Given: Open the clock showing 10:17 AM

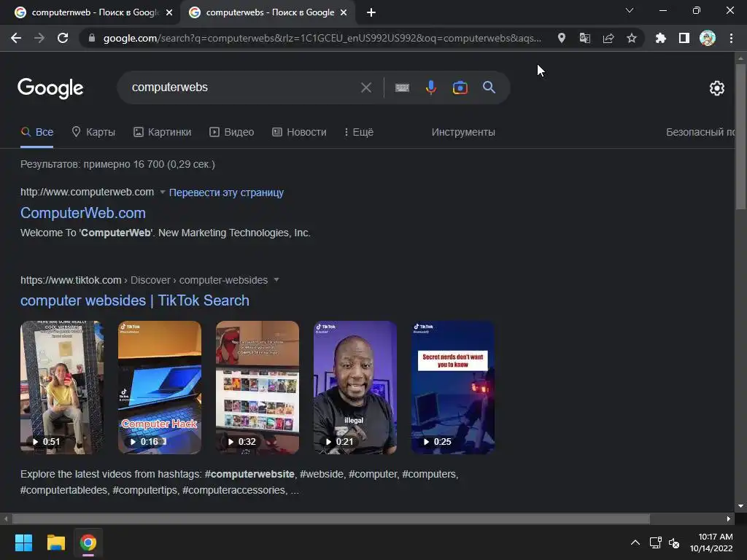Looking at the screenshot, I should 711,542.
